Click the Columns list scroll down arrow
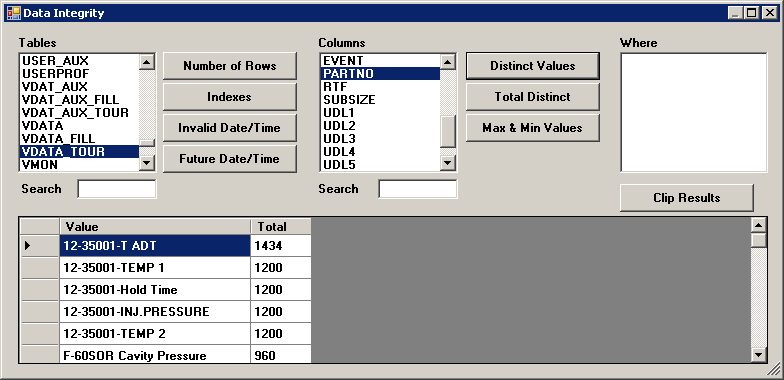Viewport: 784px width, 380px height. pos(448,163)
